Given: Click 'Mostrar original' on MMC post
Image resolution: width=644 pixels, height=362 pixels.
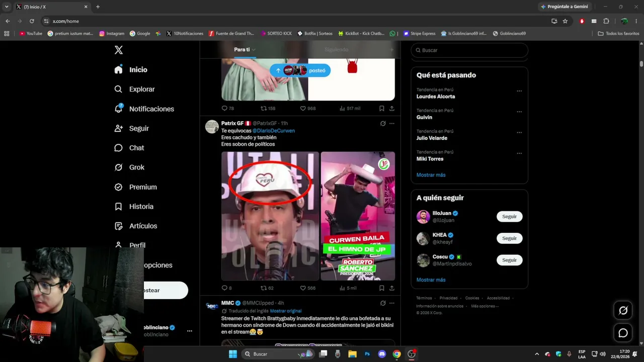Looking at the screenshot, I should click(x=286, y=311).
